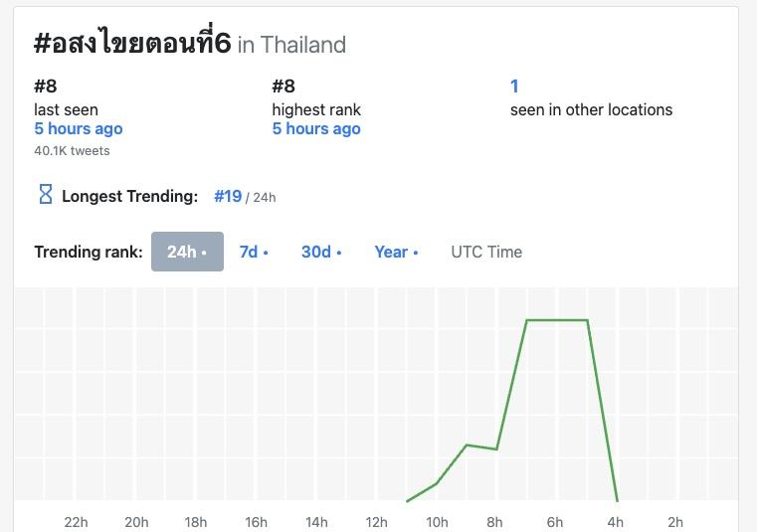Switch to the 30d trending tab
Viewport: 757px width, 532px height.
(x=320, y=252)
